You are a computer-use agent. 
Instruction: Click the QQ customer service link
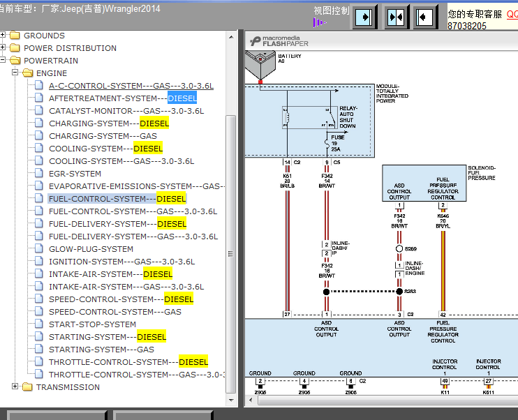click(512, 14)
